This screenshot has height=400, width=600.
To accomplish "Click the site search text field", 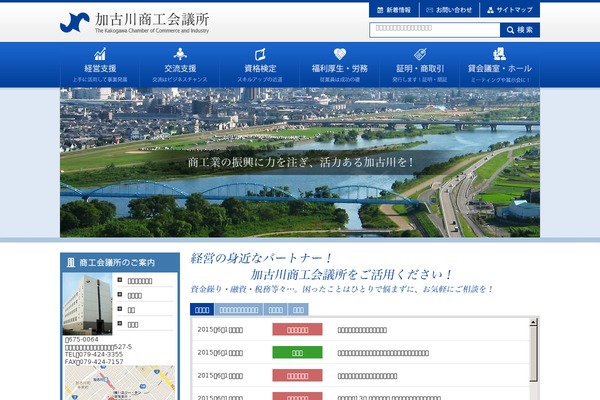I will coord(435,30).
